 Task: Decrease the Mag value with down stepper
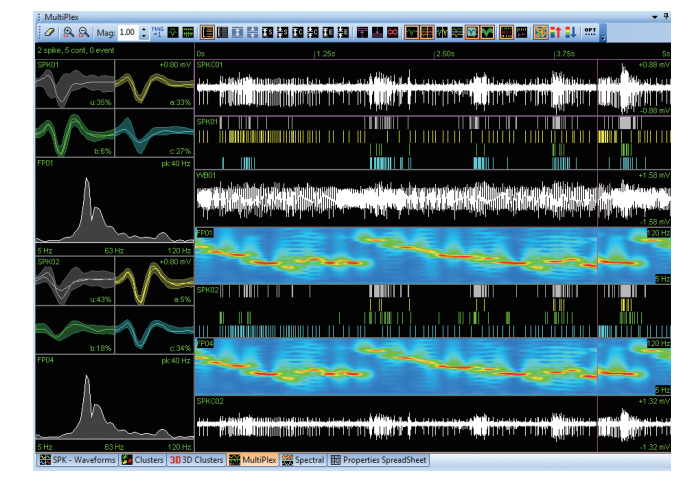(x=144, y=36)
